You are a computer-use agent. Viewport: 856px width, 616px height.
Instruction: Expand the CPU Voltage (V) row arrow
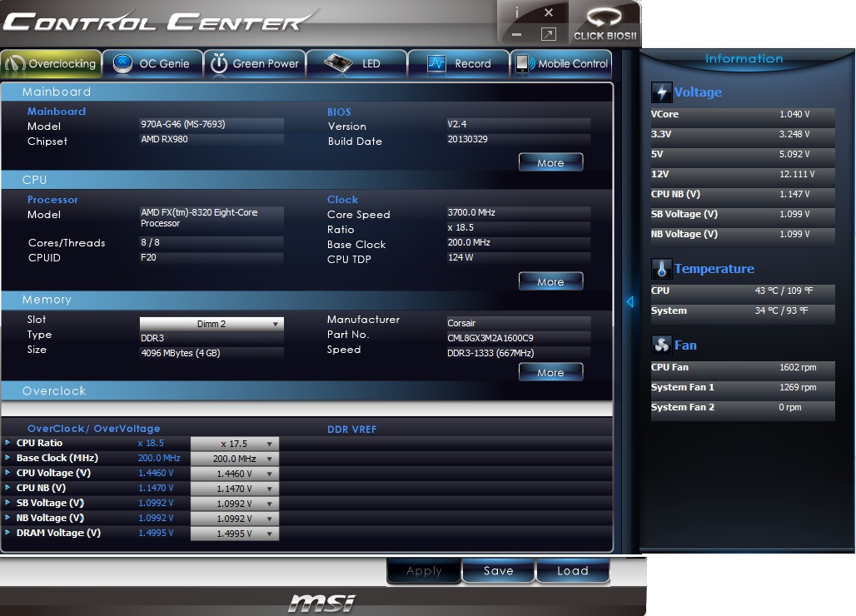[x=7, y=473]
